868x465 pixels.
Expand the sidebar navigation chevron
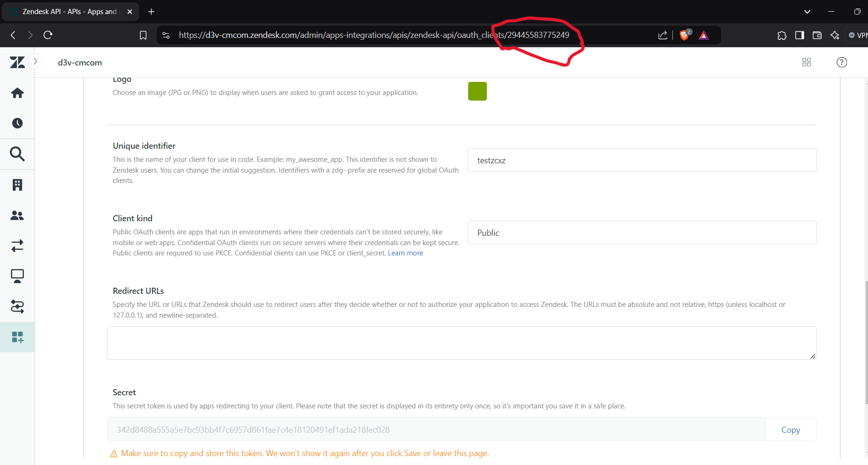36,61
